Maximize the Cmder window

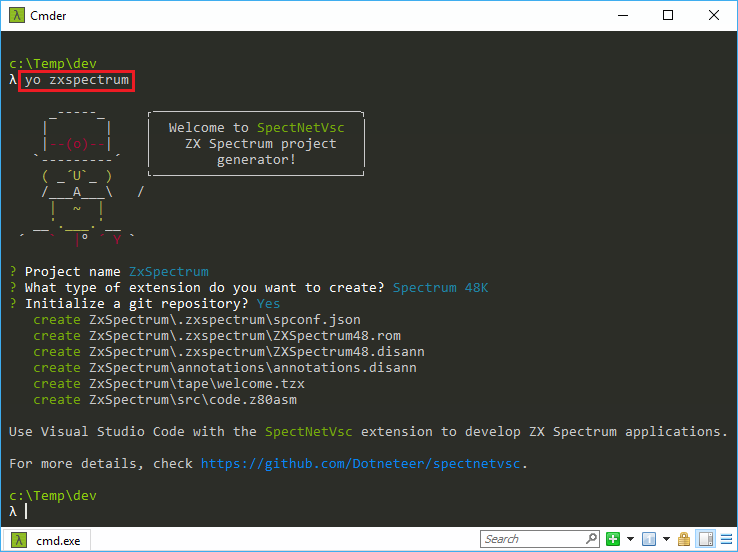point(668,15)
